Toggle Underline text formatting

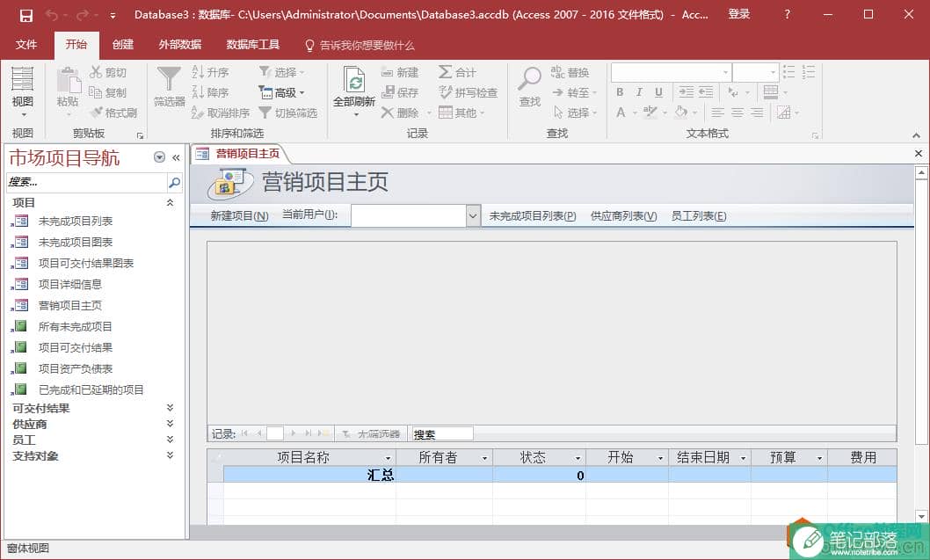(x=658, y=92)
